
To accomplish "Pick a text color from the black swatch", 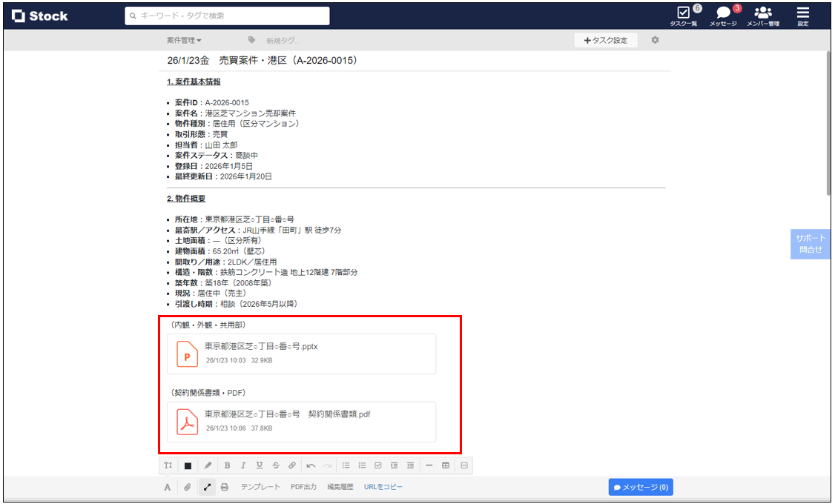I will [188, 465].
